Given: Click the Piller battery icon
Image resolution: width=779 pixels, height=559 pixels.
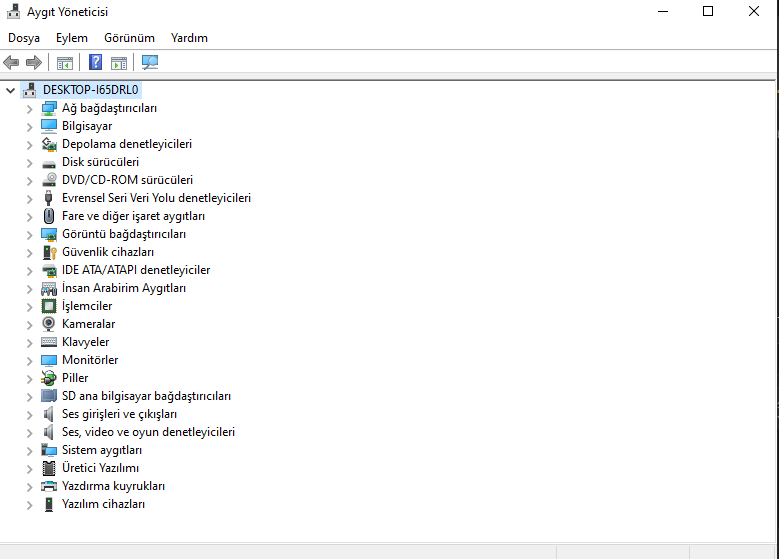Looking at the screenshot, I should click(x=49, y=378).
